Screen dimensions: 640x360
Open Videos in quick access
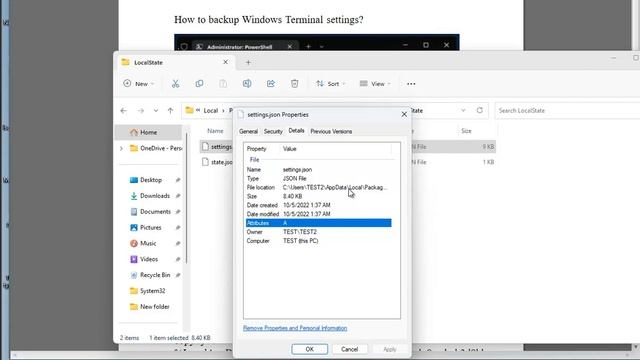[x=149, y=260]
